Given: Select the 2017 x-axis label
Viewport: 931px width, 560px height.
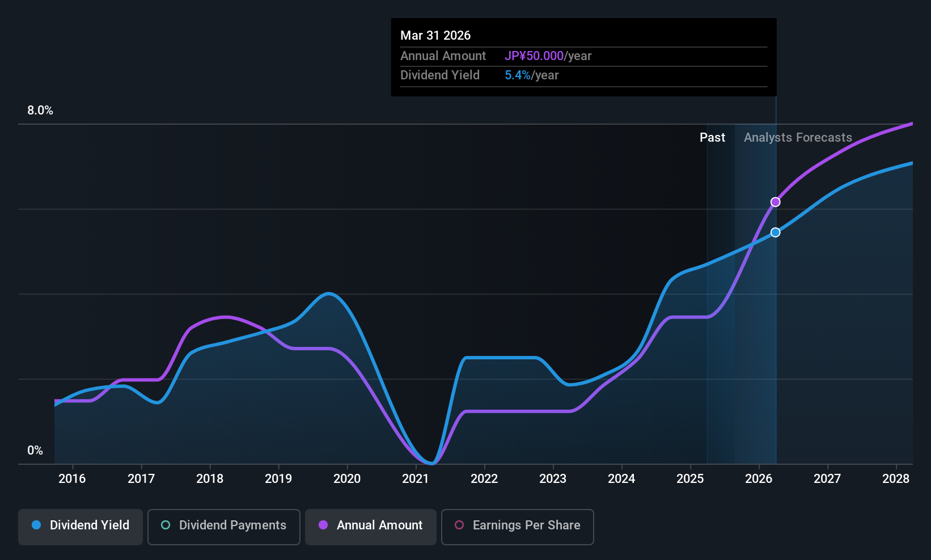Looking at the screenshot, I should [141, 479].
